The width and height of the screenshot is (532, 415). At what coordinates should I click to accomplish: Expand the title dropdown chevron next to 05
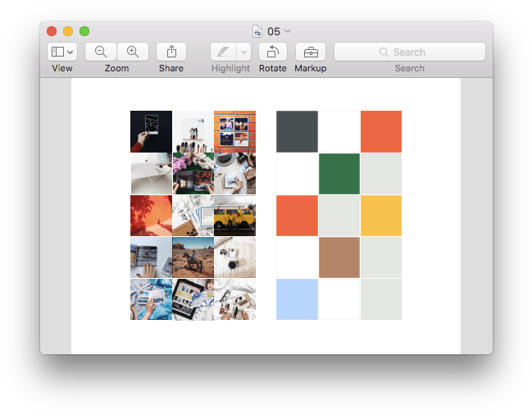(x=288, y=31)
